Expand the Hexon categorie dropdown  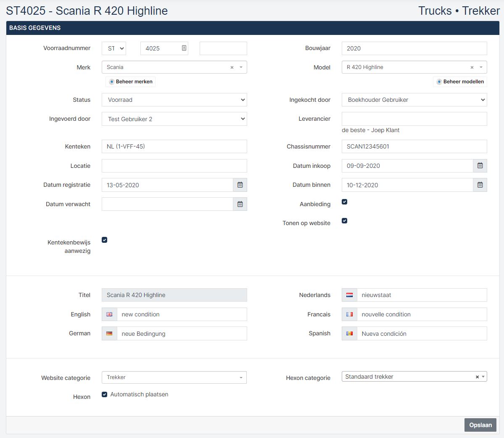483,377
